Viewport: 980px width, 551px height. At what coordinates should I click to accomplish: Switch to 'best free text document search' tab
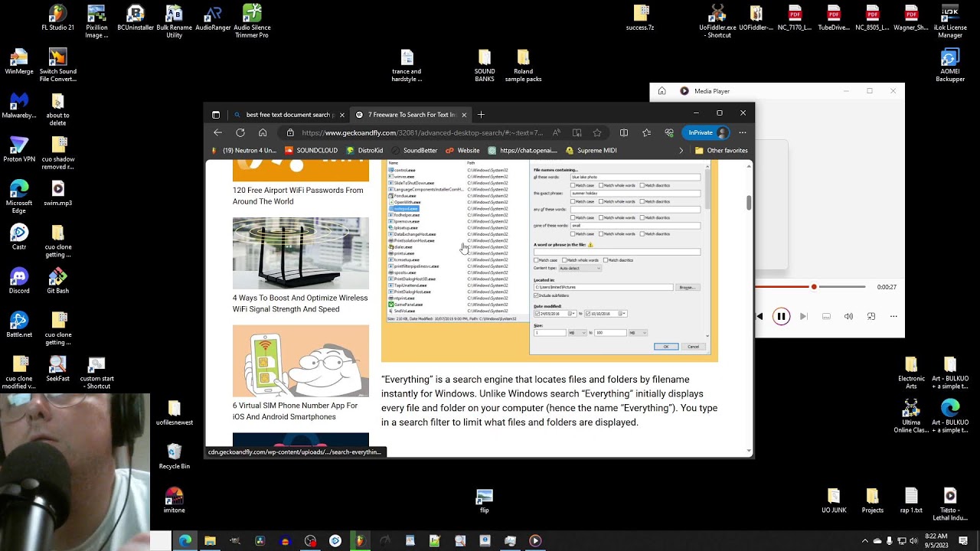click(x=288, y=115)
